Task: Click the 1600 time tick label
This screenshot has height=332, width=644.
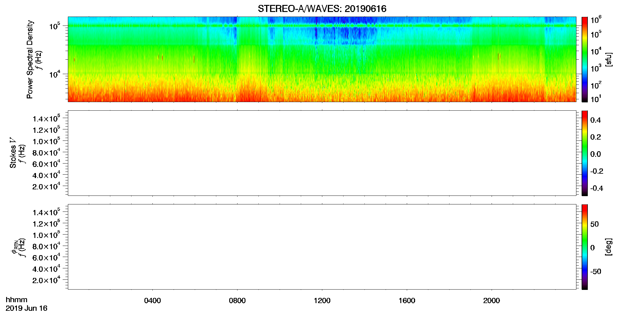Action: click(407, 301)
